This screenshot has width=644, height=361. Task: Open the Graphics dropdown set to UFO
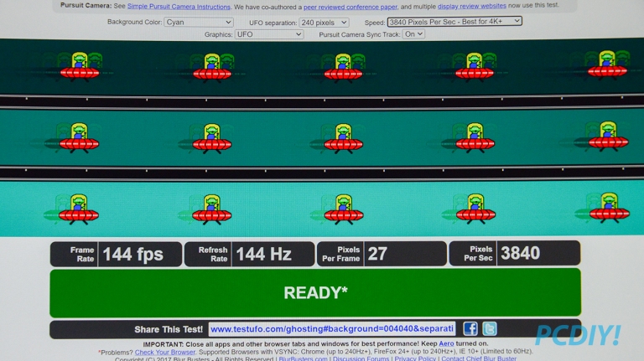[269, 34]
